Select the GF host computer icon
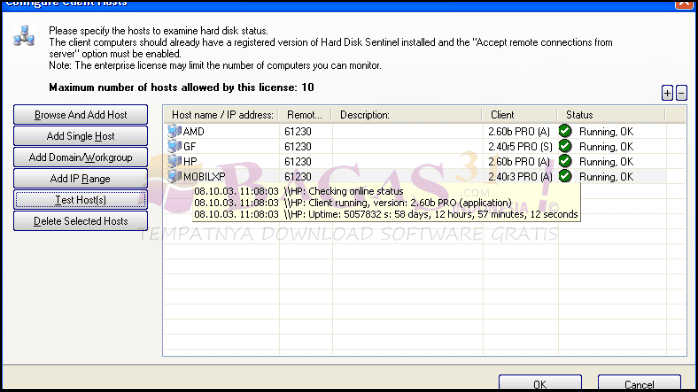This screenshot has height=392, width=698. point(174,146)
